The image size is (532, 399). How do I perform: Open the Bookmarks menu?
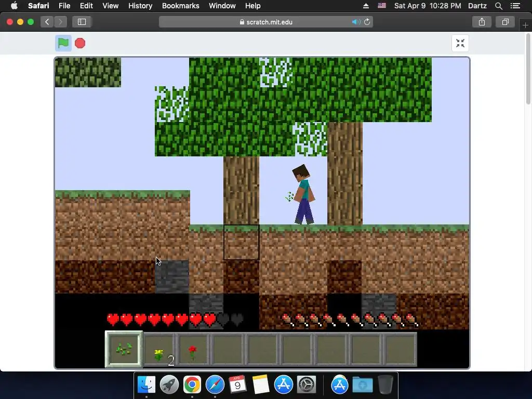(180, 6)
